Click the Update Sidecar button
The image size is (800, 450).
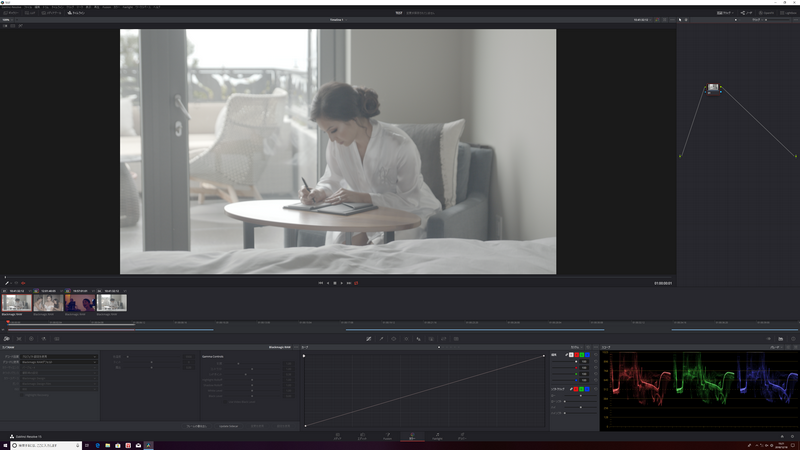click(229, 426)
